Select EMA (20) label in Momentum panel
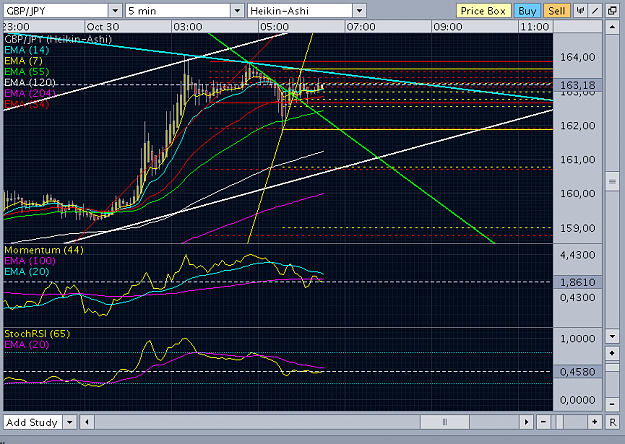 point(27,272)
